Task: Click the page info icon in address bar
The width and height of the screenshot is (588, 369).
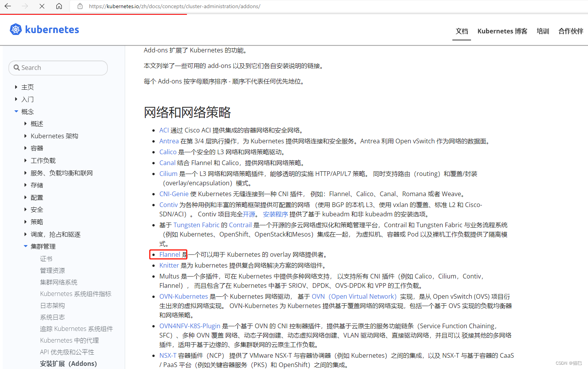Action: click(x=80, y=6)
